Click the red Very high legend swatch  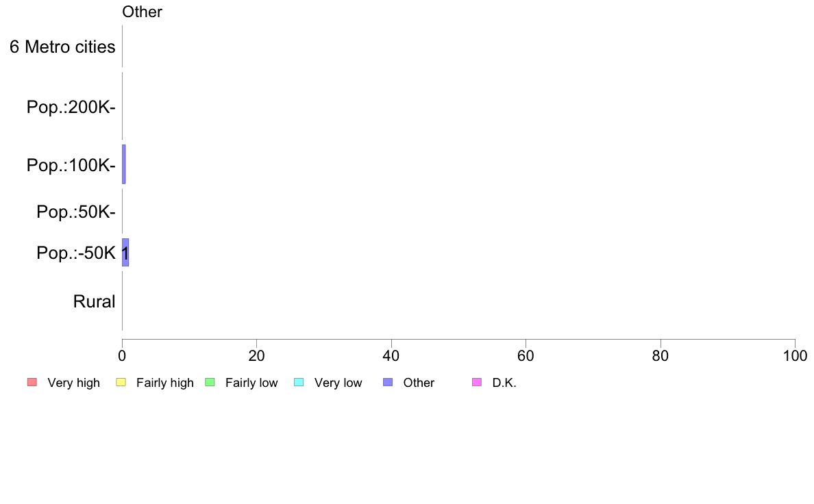[x=32, y=383]
